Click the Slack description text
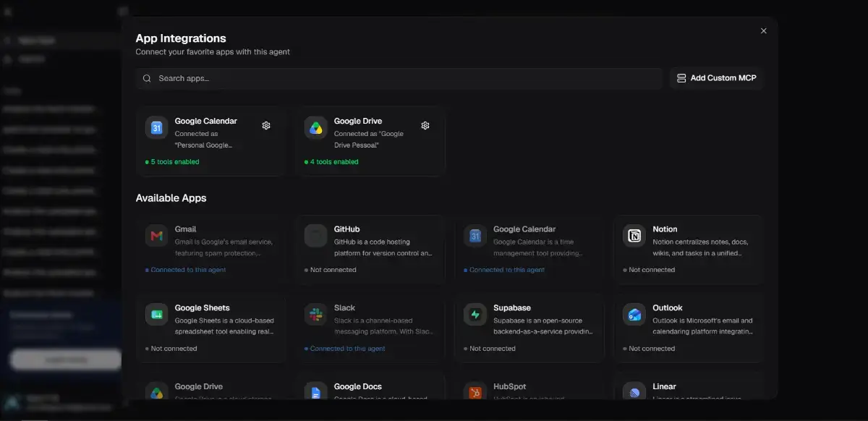Image resolution: width=868 pixels, height=421 pixels. [x=383, y=326]
